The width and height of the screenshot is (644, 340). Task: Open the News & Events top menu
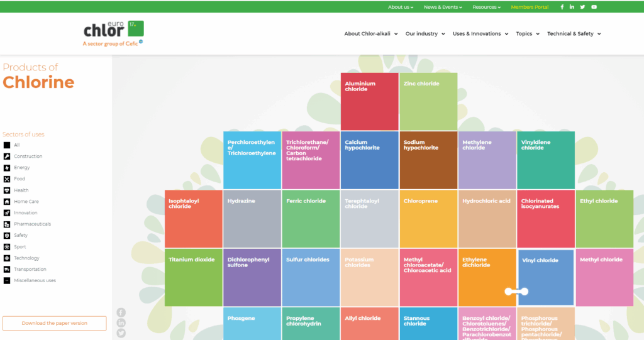tap(443, 7)
